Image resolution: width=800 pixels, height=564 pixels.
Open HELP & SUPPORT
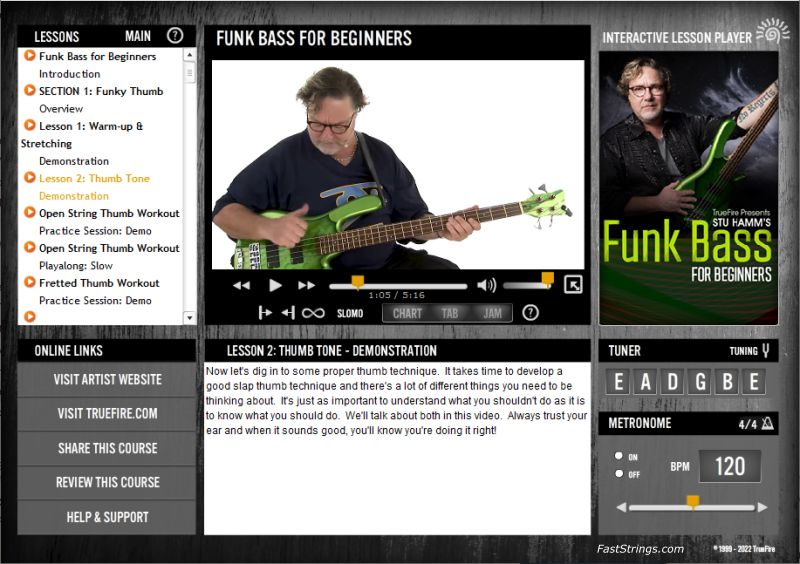tap(107, 518)
